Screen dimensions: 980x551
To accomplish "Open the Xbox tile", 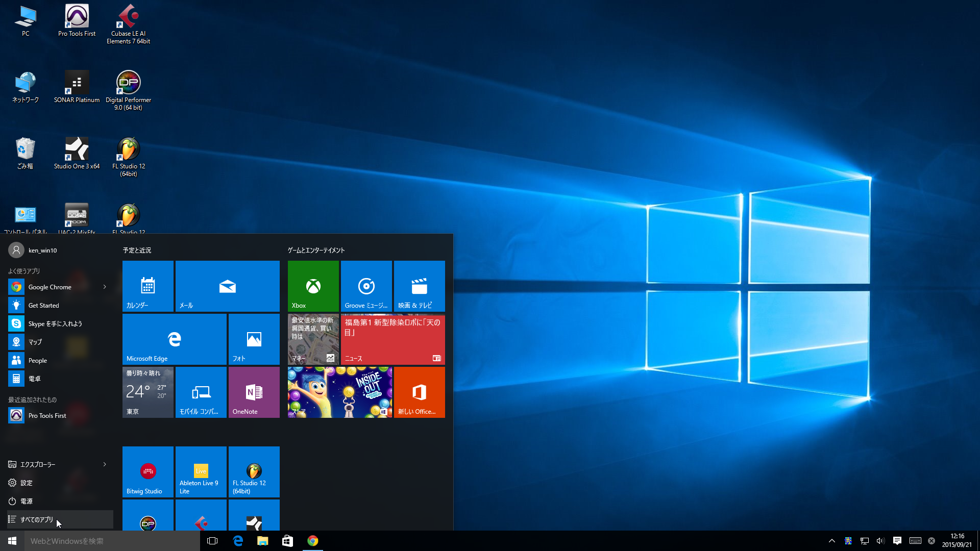I will point(313,286).
